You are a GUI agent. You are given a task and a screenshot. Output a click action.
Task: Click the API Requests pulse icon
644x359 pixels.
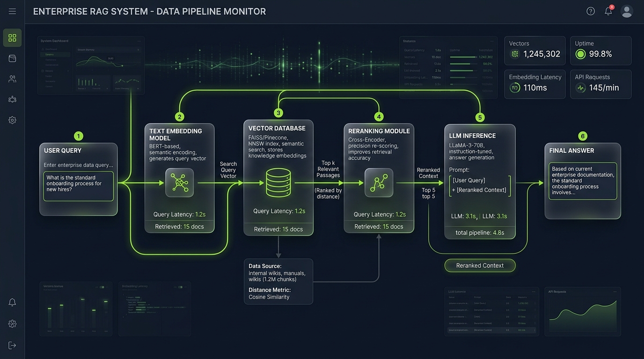tap(581, 87)
